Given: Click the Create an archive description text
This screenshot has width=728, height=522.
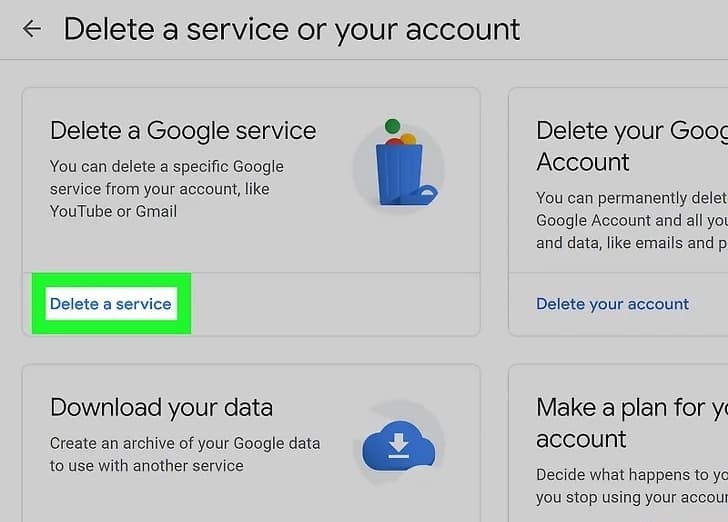Looking at the screenshot, I should 185,454.
